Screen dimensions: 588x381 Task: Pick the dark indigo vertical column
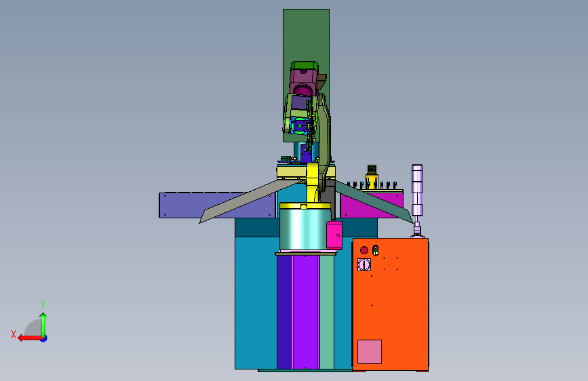[x=284, y=312]
